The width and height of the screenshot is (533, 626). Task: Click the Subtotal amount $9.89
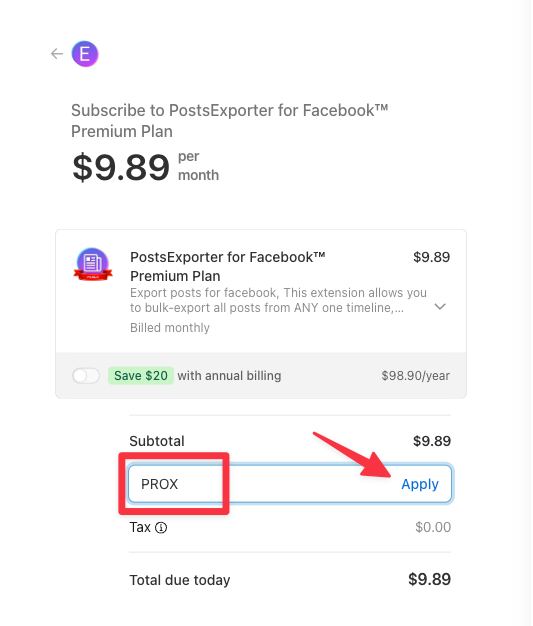tap(432, 441)
